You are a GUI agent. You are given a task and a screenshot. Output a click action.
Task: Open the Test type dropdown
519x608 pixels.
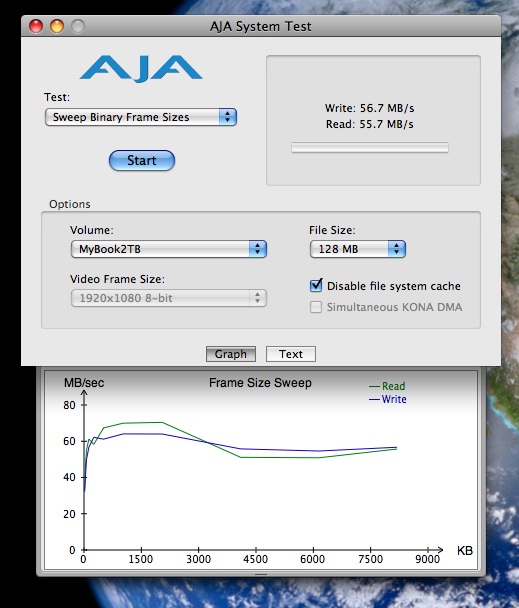(141, 117)
